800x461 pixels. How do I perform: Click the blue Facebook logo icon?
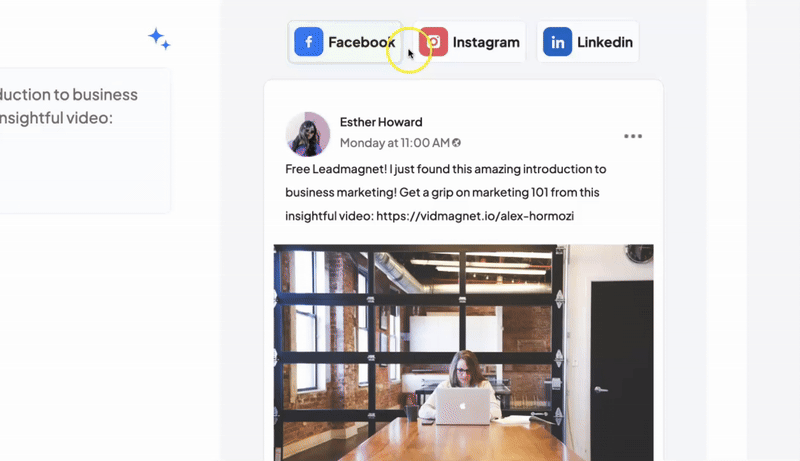click(309, 42)
